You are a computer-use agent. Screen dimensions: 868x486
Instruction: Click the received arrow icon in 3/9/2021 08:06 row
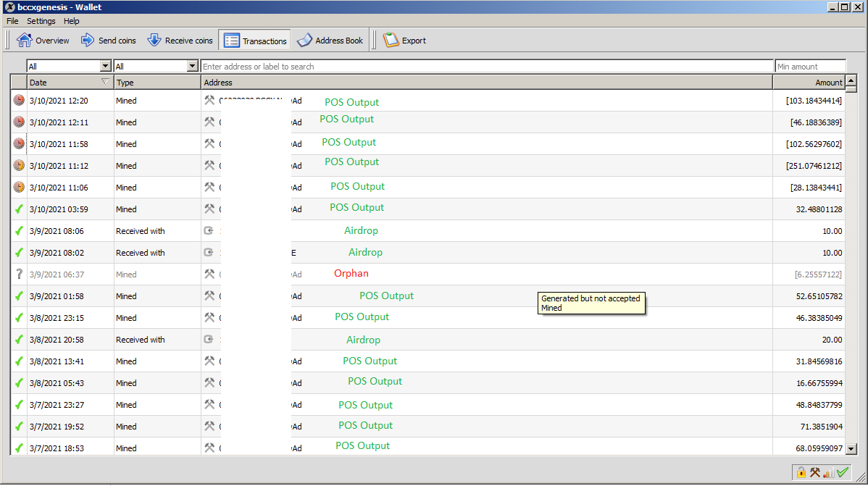click(209, 230)
